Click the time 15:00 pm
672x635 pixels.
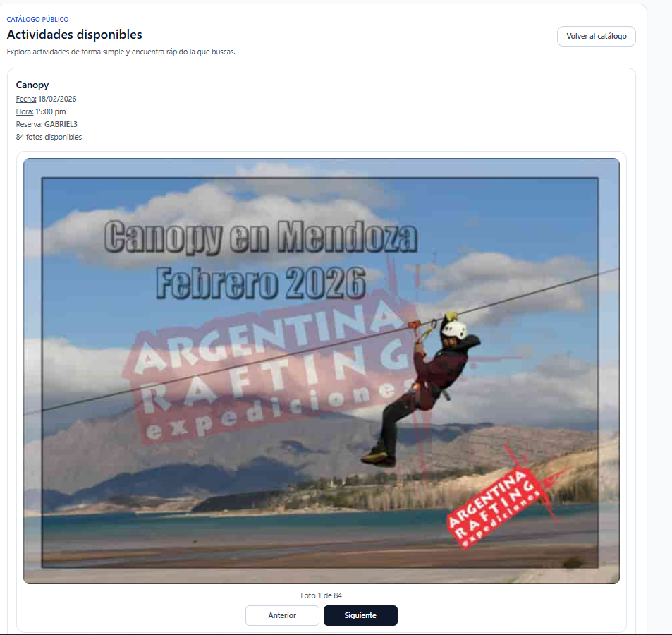tap(51, 112)
